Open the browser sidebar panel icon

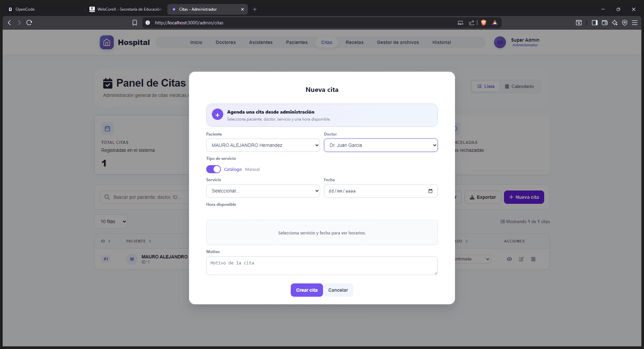594,23
